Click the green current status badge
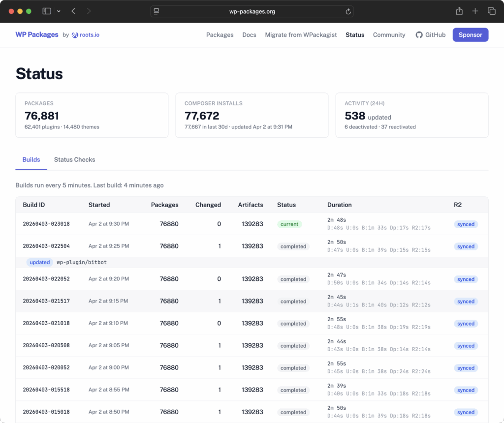Image resolution: width=504 pixels, height=423 pixels. tap(289, 224)
